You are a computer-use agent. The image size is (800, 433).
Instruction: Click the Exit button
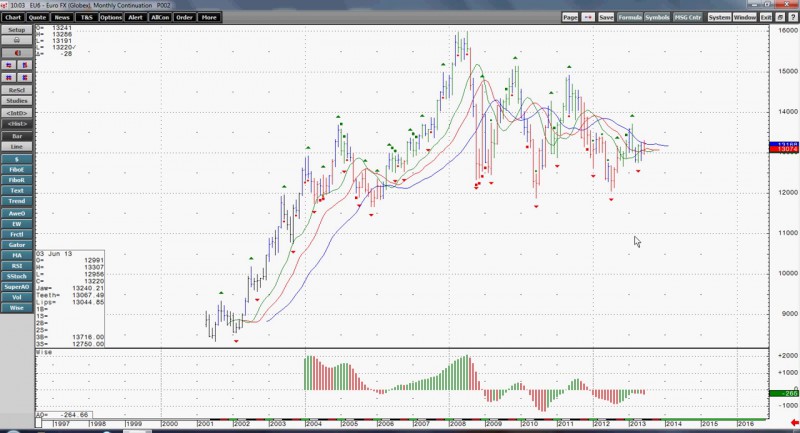766,17
